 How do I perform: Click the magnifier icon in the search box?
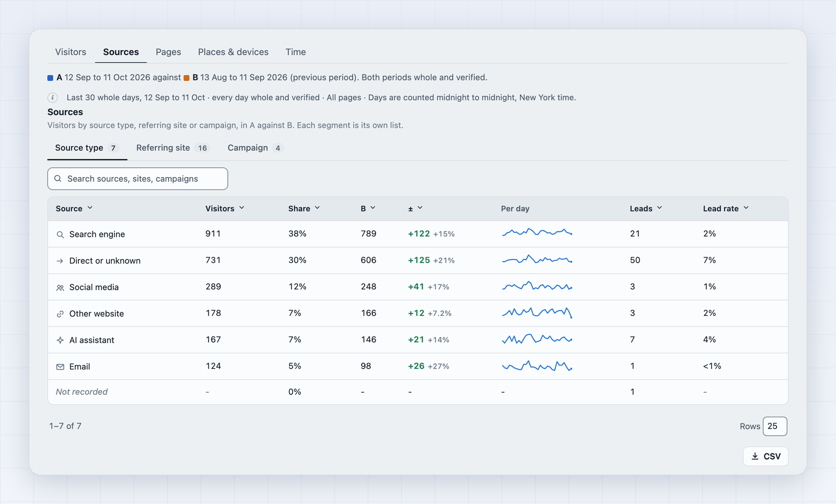click(58, 179)
